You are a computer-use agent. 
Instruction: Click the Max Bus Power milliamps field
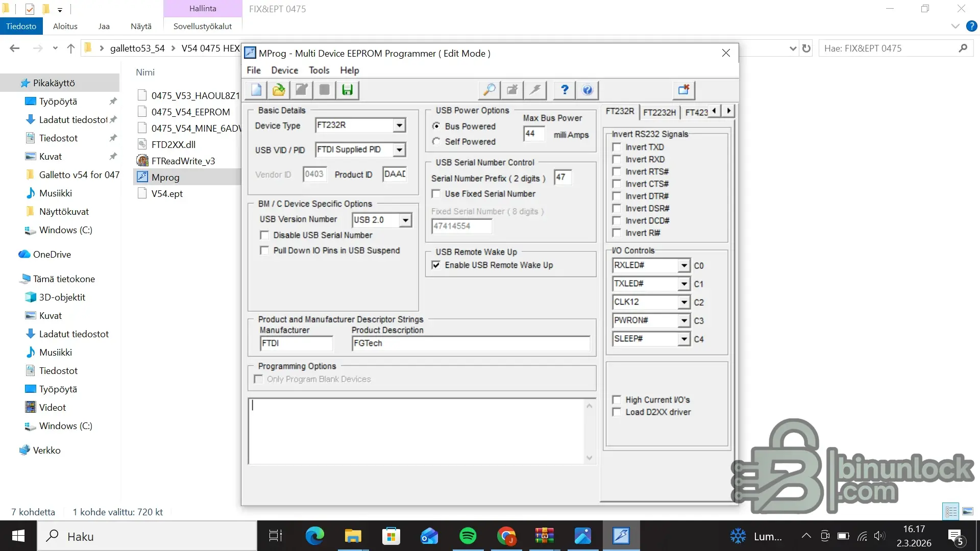point(534,134)
